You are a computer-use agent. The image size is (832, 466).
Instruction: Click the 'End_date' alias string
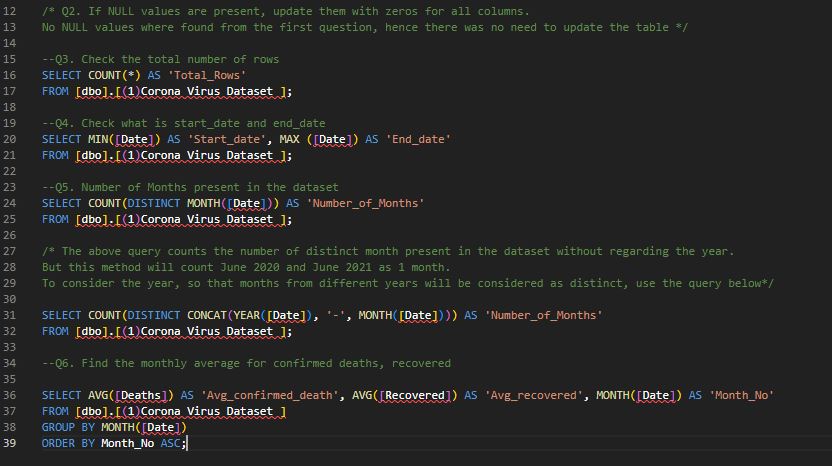tap(418, 139)
